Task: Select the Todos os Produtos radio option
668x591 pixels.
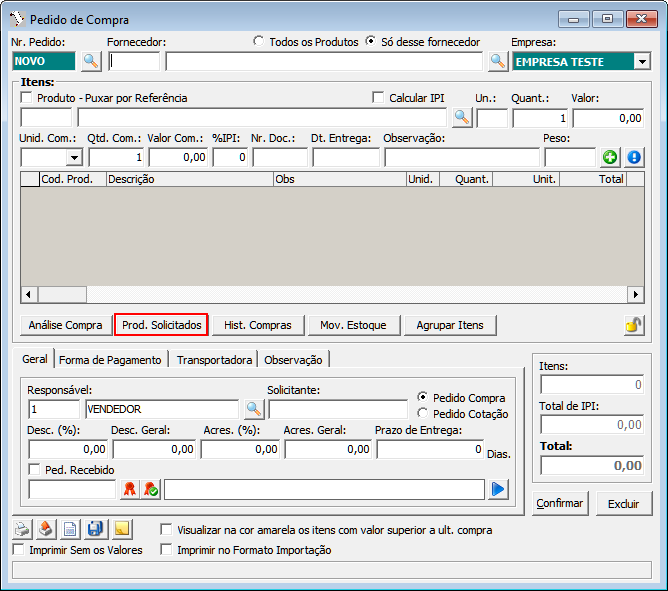Action: [x=259, y=42]
